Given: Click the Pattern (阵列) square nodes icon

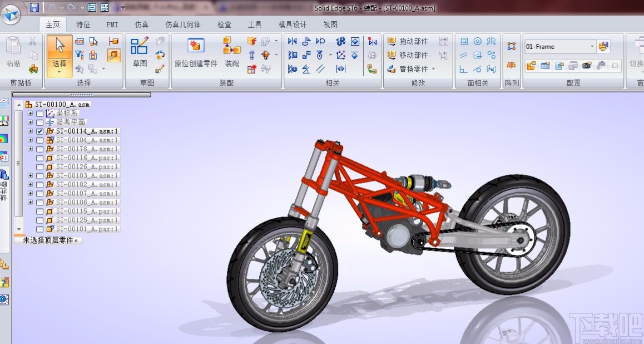Looking at the screenshot, I should pos(511,46).
